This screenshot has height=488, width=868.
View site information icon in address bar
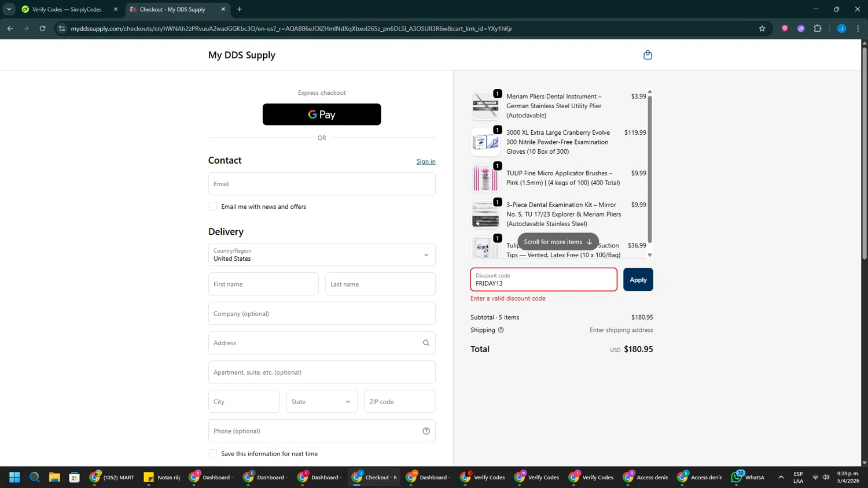tap(62, 28)
